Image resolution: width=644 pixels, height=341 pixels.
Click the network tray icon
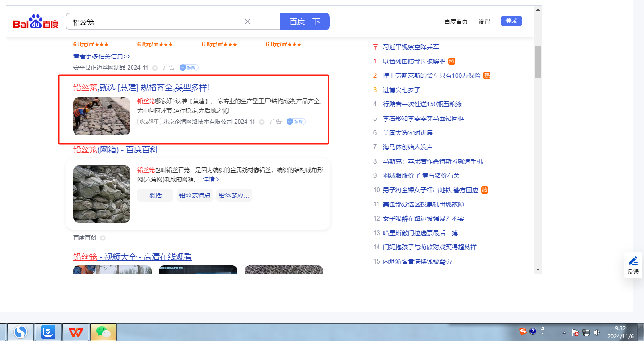click(x=586, y=333)
